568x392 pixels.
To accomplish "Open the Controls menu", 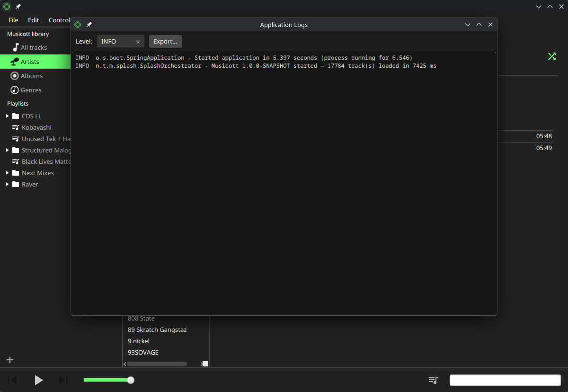I will (59, 20).
